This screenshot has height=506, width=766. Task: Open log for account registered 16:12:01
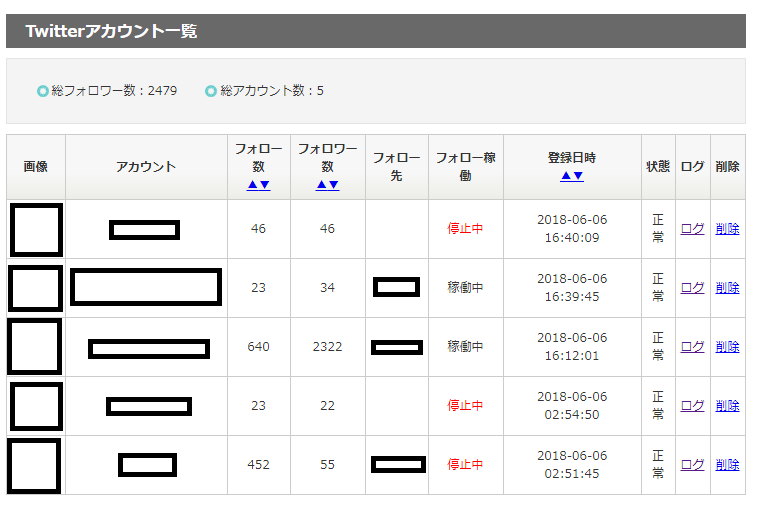[692, 347]
